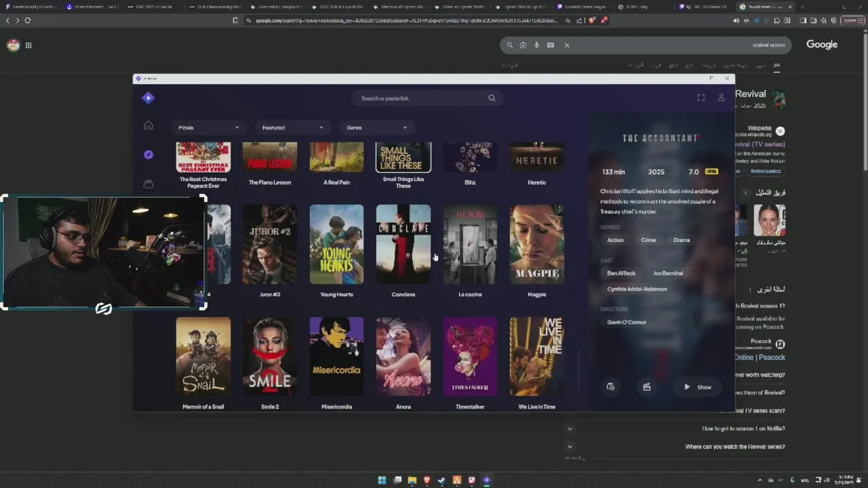Click Cynthia Addai-Robinson cast chip
Viewport: 868px width, 488px height.
coord(637,289)
